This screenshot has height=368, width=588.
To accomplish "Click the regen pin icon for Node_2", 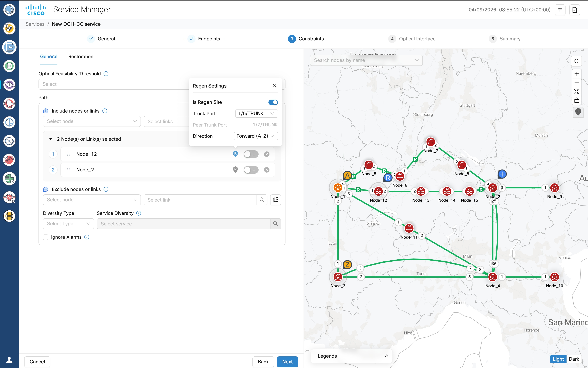I will point(235,169).
